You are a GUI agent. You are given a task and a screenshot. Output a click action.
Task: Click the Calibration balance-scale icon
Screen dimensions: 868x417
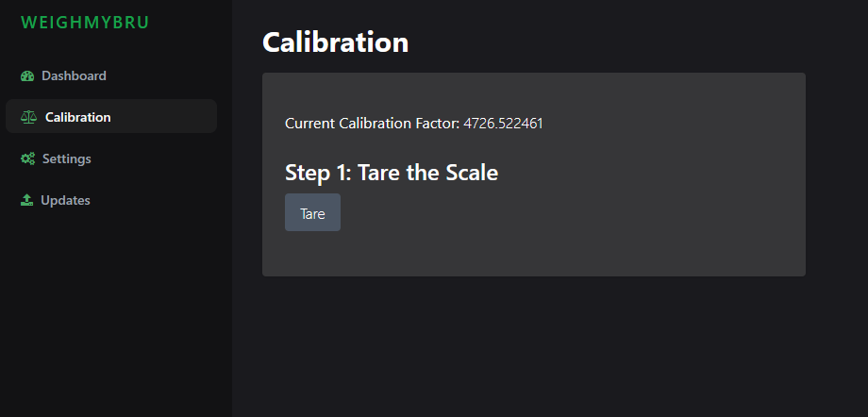click(28, 118)
